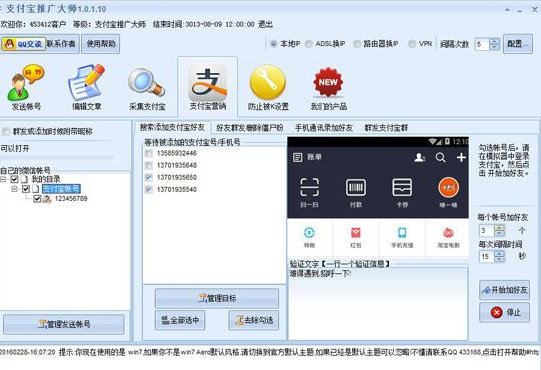Click the contacts person icon in emulator
The width and height of the screenshot is (541, 370).
coord(419,157)
